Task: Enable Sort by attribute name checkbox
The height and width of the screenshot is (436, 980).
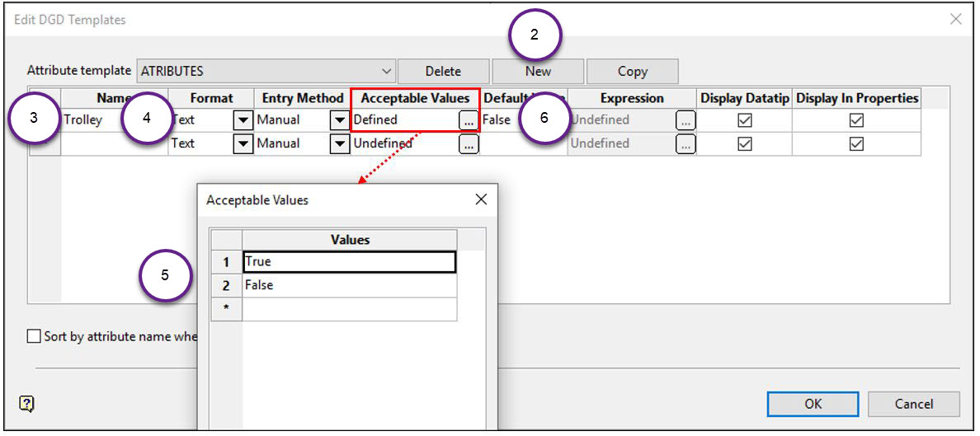Action: pos(34,336)
